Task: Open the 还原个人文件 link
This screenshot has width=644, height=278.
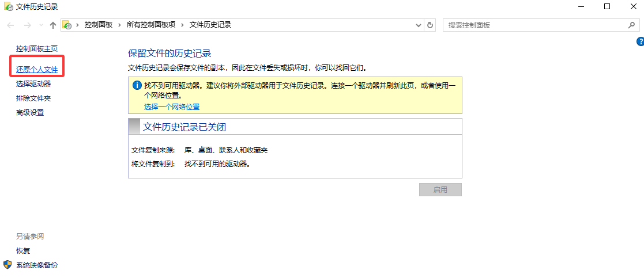Action: pyautogui.click(x=37, y=70)
